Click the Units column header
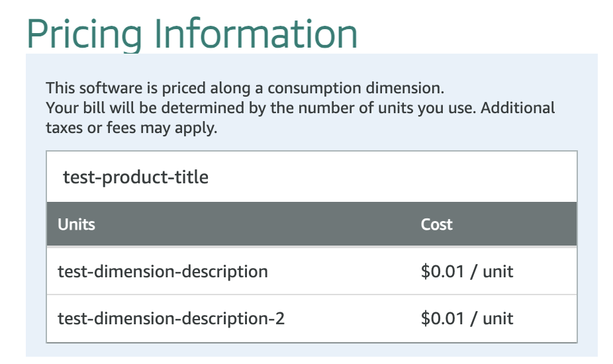Image resolution: width=613 pixels, height=364 pixels. (x=76, y=224)
